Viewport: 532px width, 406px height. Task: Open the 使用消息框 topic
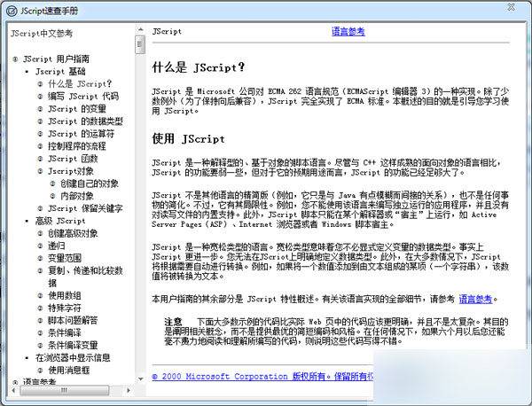point(68,371)
